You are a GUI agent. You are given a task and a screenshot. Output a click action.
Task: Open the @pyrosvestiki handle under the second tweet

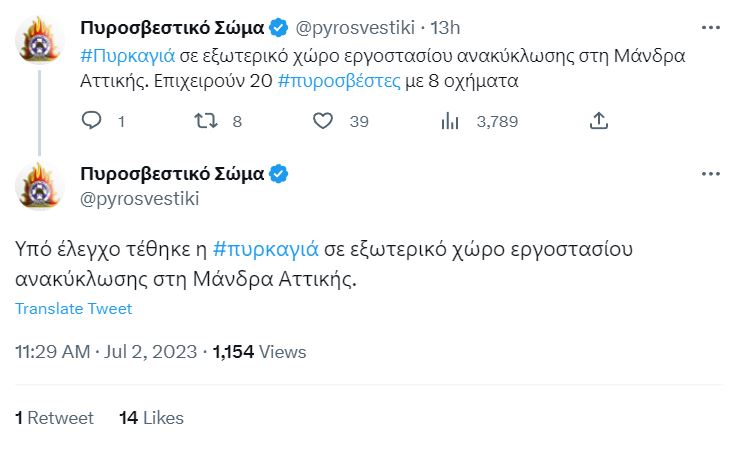coord(138,198)
